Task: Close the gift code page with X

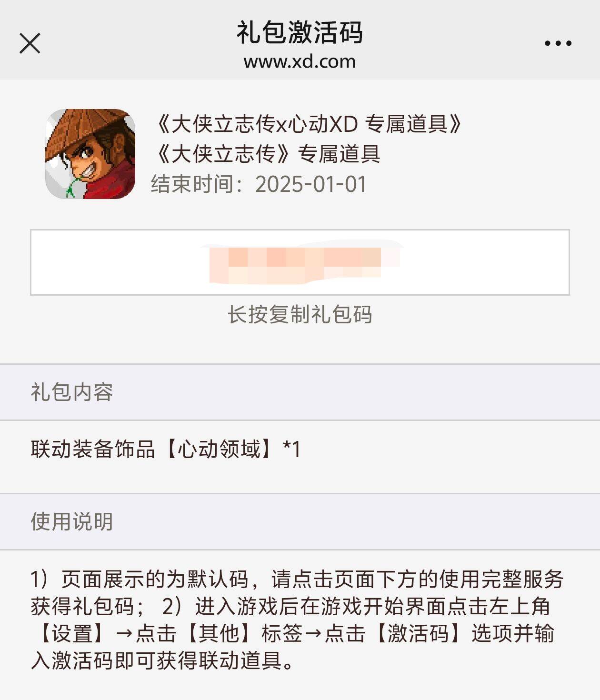Action: click(x=30, y=43)
